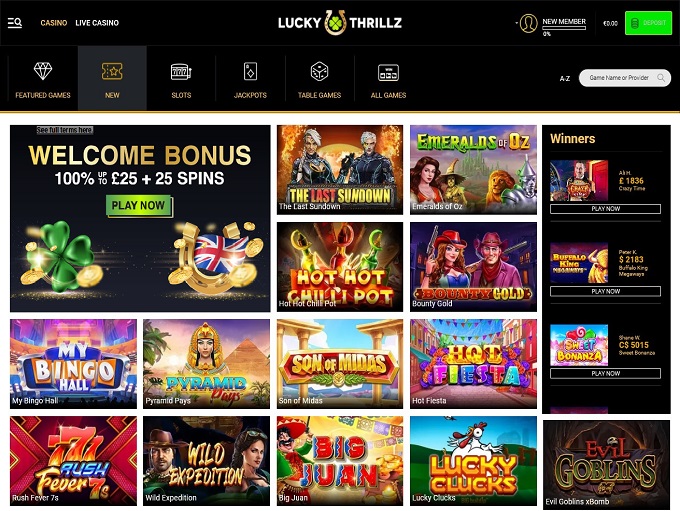The height and width of the screenshot is (511, 680).
Task: Click the green Deposit button
Action: point(648,23)
